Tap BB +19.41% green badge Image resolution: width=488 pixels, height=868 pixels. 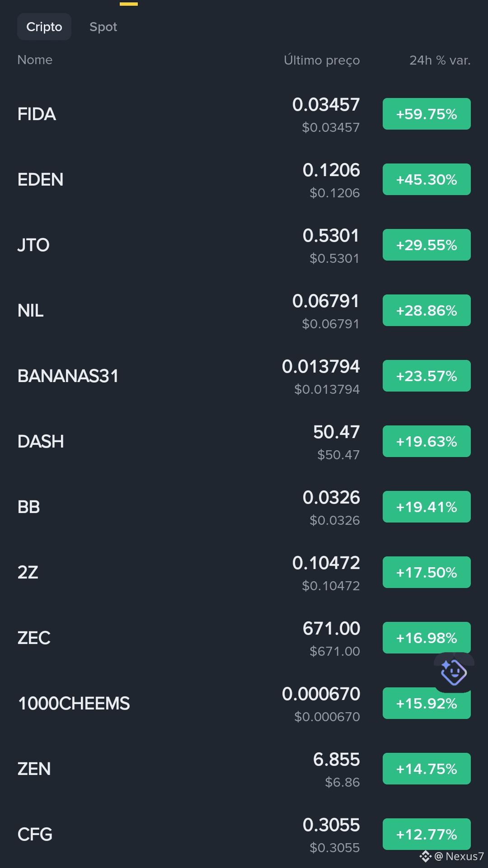tap(427, 507)
